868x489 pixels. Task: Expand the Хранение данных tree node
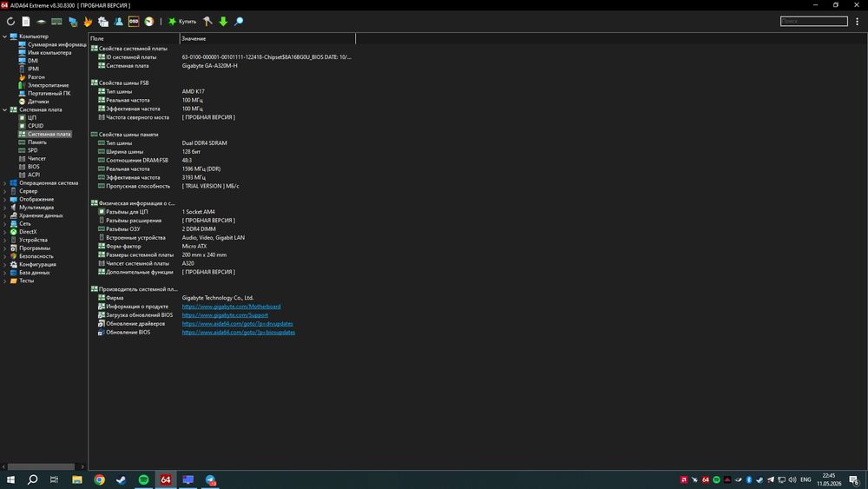point(5,215)
